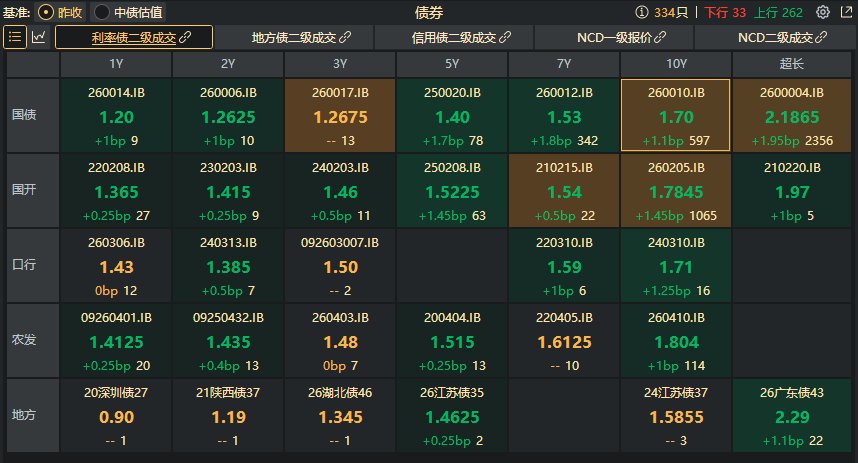
Task: Open settings gear icon
Action: (822, 12)
